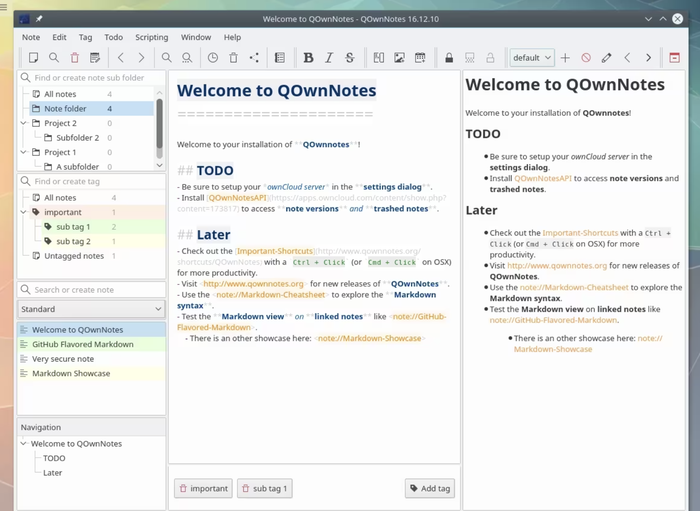Open the Todo menu
Viewport: 700px width, 511px height.
[x=114, y=37]
